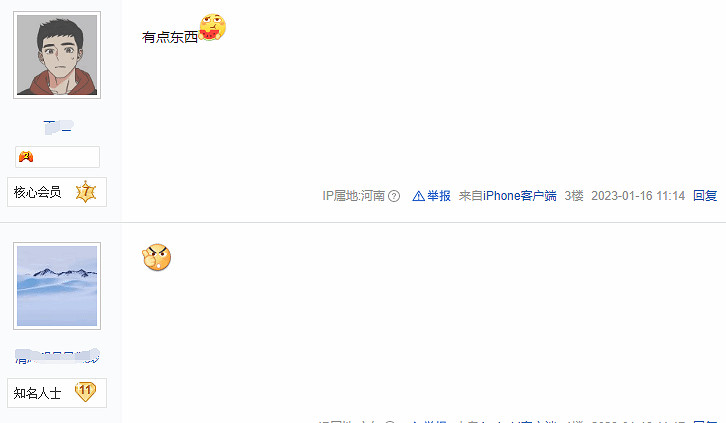The width and height of the screenshot is (726, 423).
Task: Open the blurred username under cartoon avatar
Action: coord(58,127)
